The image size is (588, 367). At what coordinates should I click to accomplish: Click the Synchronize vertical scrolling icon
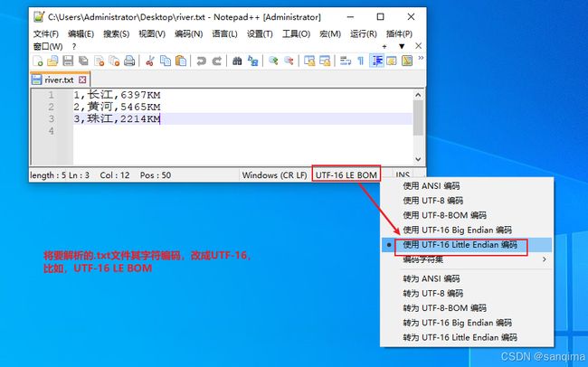[309, 61]
